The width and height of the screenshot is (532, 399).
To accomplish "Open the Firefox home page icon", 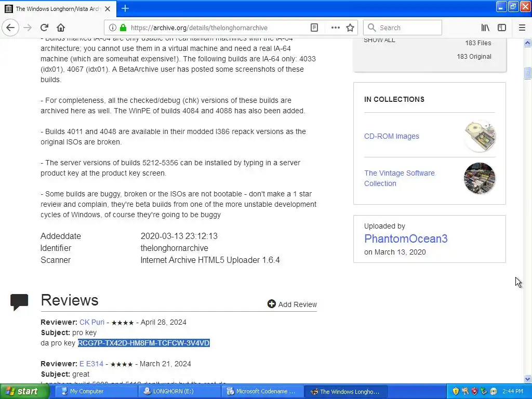I will click(x=61, y=28).
